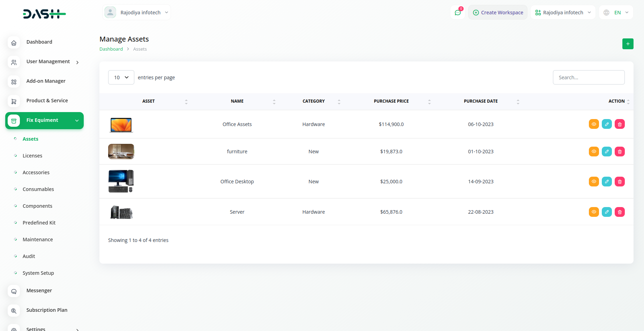This screenshot has height=331, width=644.
Task: View details of the Server asset
Action: (x=594, y=212)
